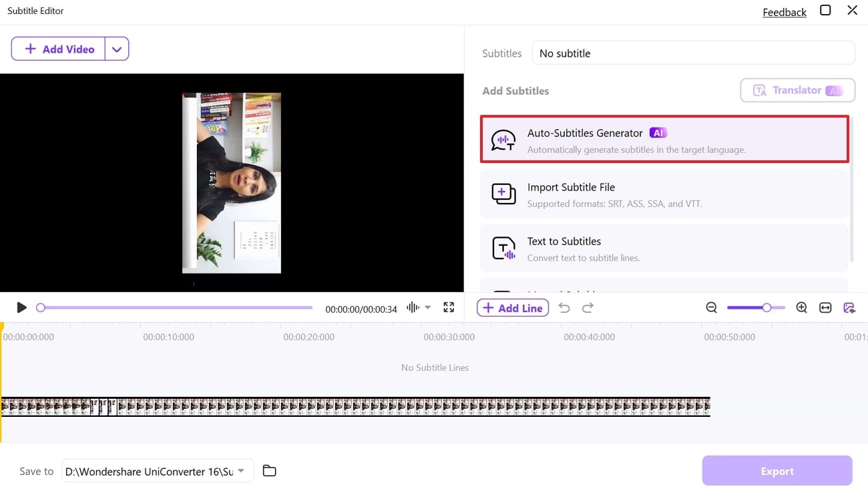The height and width of the screenshot is (493, 868).
Task: Export the subtitled video
Action: (x=777, y=471)
